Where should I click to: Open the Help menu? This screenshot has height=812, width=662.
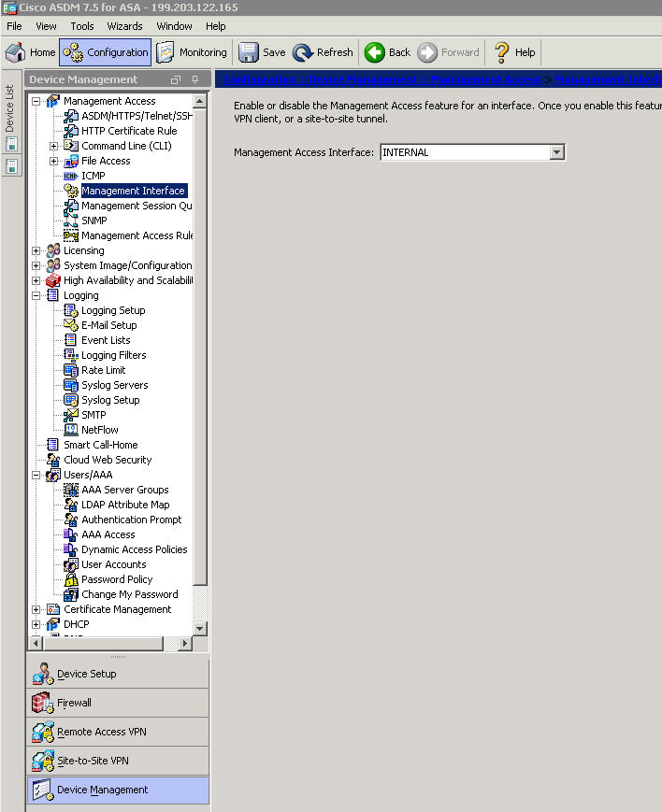click(x=216, y=26)
